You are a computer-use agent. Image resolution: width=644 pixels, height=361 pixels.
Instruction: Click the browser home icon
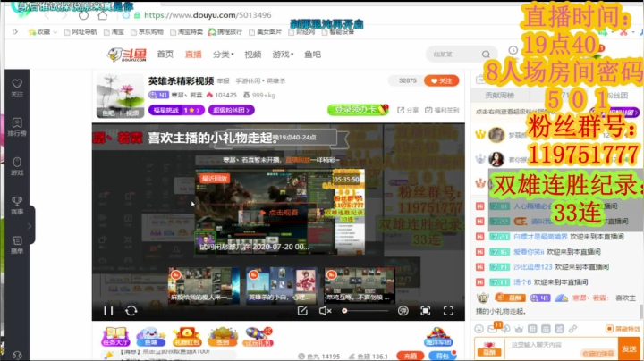click(102, 15)
